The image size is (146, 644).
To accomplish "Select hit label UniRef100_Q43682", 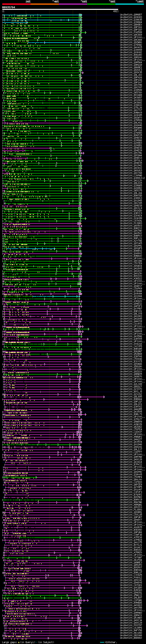I will tap(131, 103).
